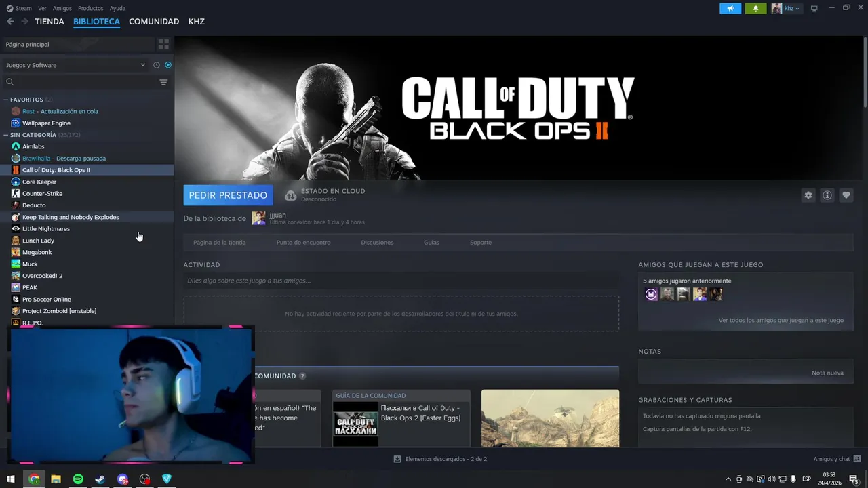The width and height of the screenshot is (868, 488).
Task: Open the Steam announcements megaphone button
Action: tap(730, 8)
